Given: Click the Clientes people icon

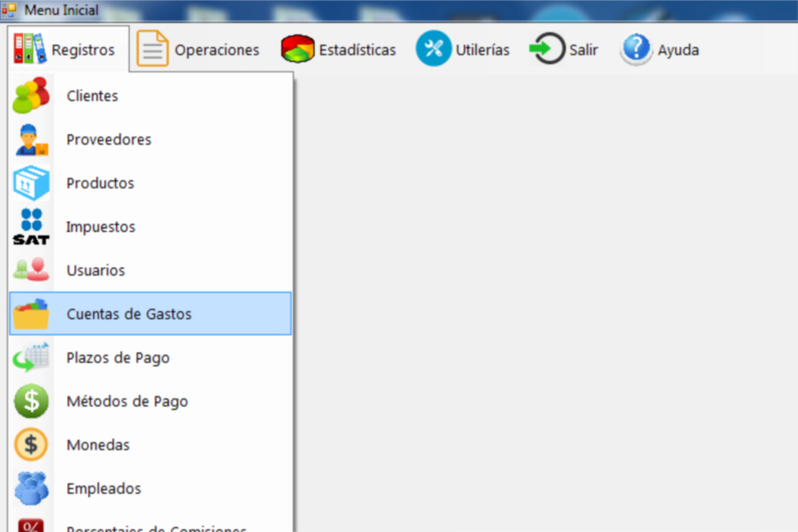Looking at the screenshot, I should click(31, 96).
